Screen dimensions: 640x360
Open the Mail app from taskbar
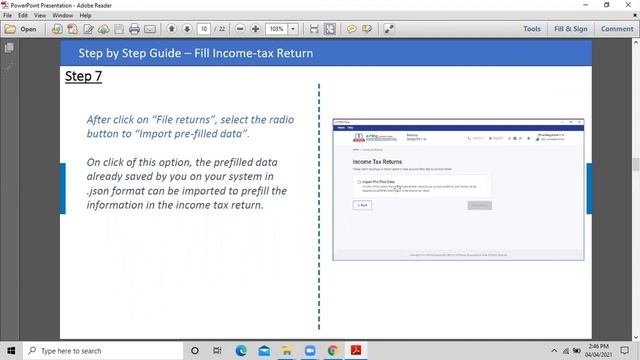(x=264, y=351)
